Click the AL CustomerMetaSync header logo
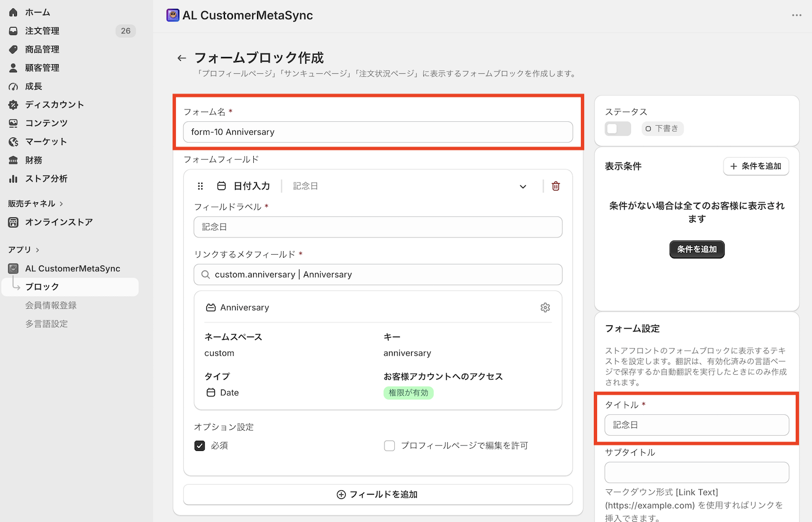The image size is (812, 522). [173, 15]
